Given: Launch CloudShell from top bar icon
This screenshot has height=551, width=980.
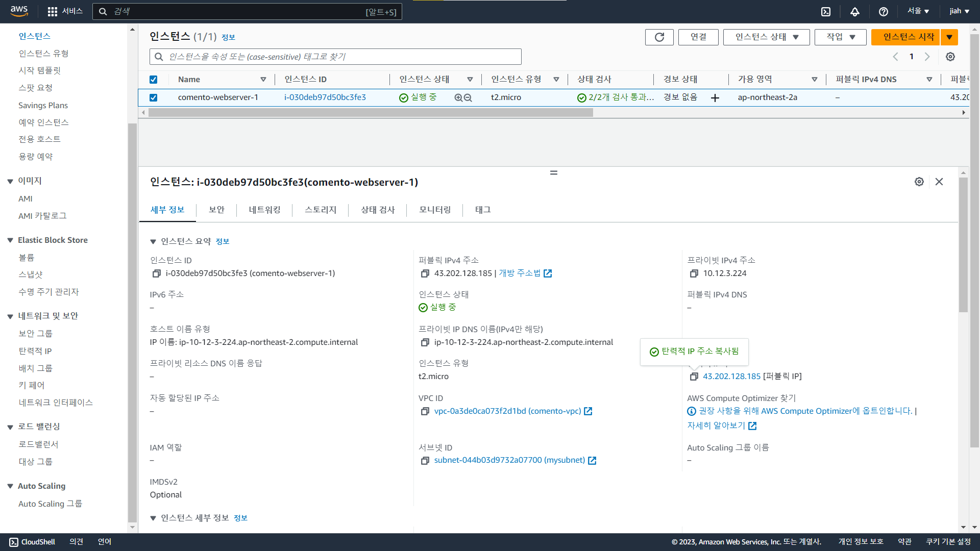Looking at the screenshot, I should pyautogui.click(x=826, y=12).
